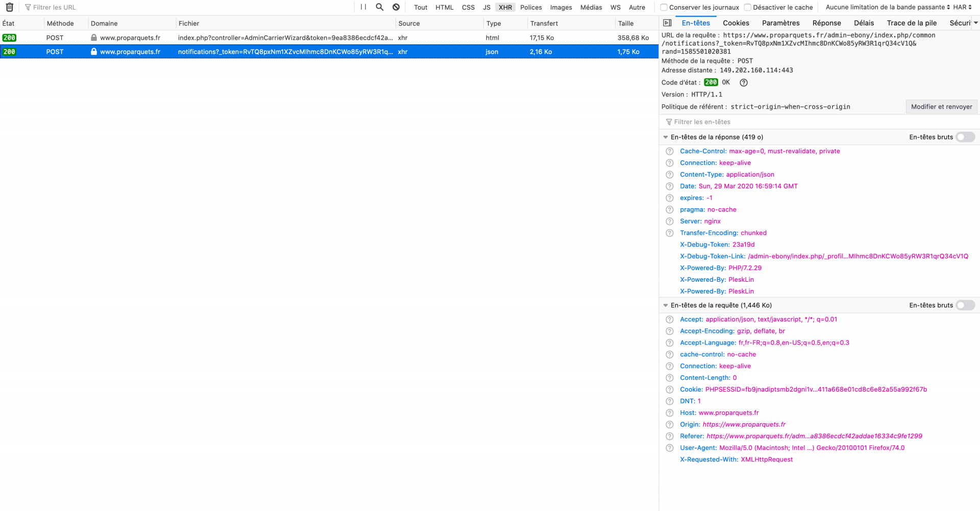Clear the network log with the trash icon
Image resolution: width=980 pixels, height=511 pixels.
pyautogui.click(x=9, y=7)
